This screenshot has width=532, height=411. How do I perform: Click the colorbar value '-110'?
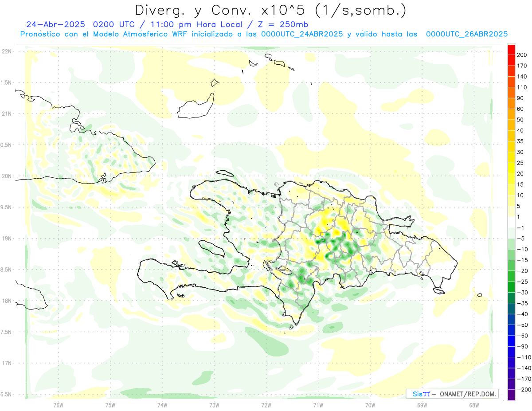tap(524, 357)
